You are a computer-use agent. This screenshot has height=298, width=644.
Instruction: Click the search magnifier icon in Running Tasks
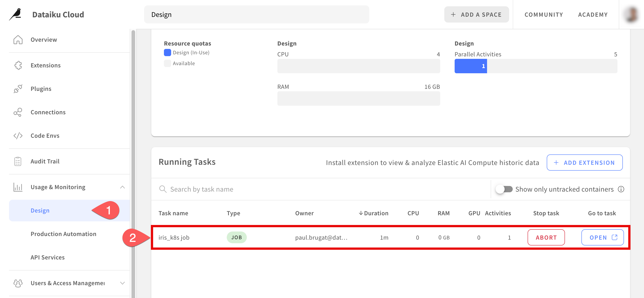pyautogui.click(x=163, y=189)
